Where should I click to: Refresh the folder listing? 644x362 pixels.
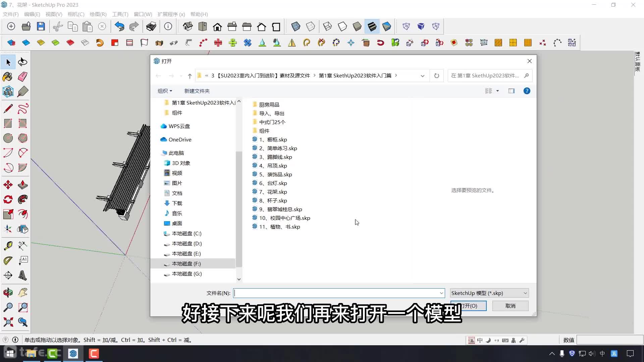point(436,76)
